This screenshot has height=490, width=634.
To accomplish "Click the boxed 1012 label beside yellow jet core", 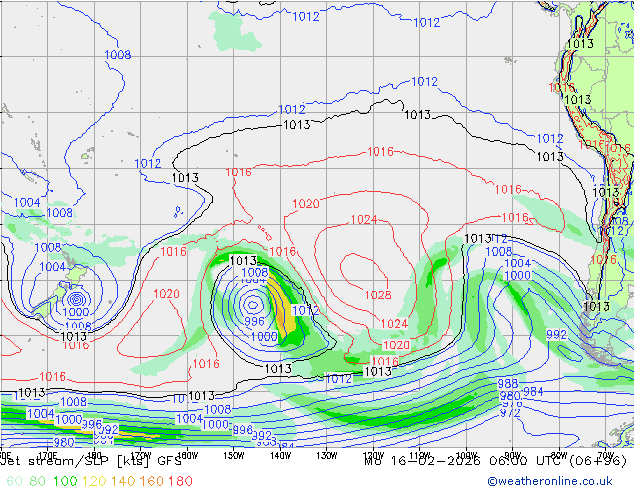I will (x=306, y=310).
